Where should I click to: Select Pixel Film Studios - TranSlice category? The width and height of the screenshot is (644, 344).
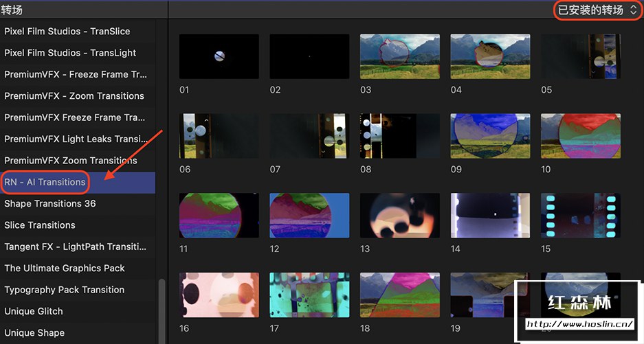pos(78,31)
